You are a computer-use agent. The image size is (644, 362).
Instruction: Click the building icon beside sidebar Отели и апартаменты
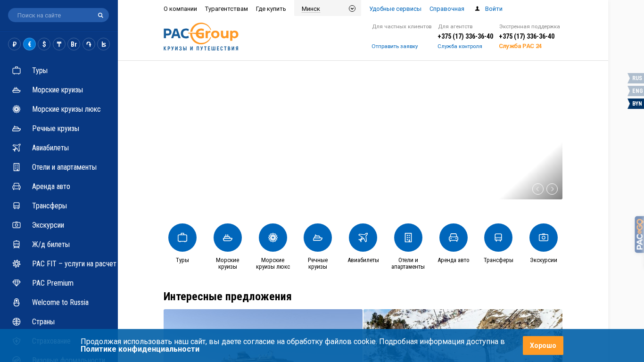(x=17, y=167)
